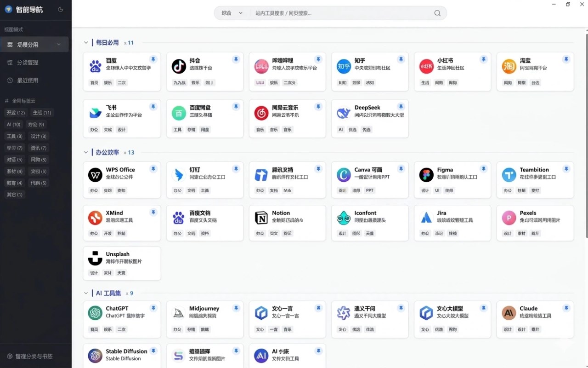Open the Notion app icon
588x368 pixels.
(261, 218)
